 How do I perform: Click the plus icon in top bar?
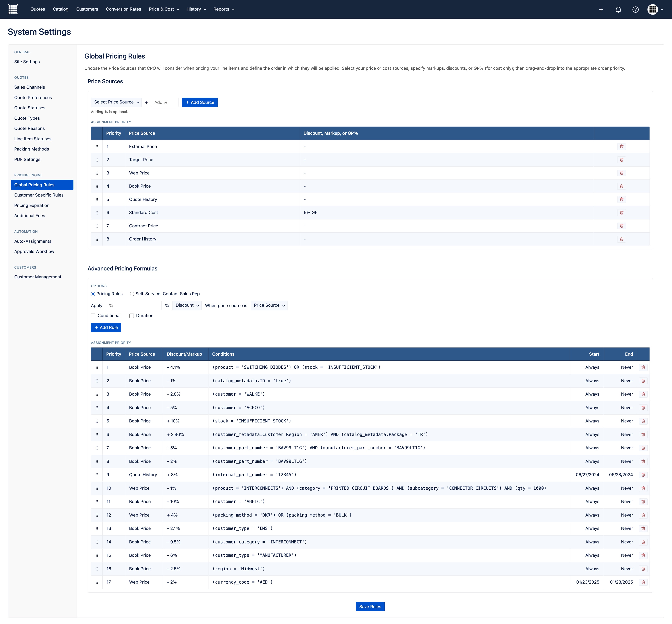tap(601, 9)
